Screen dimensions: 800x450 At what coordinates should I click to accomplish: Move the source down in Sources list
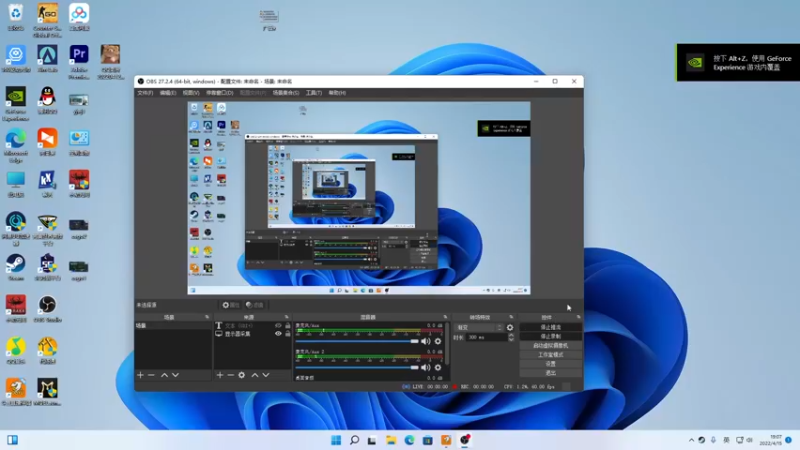(266, 375)
